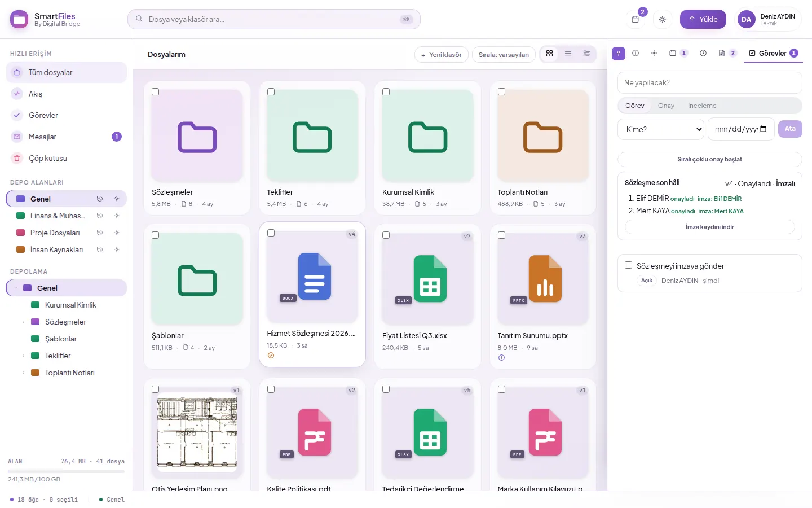
Task: Select the Görevler tab in the right panel
Action: 773,53
